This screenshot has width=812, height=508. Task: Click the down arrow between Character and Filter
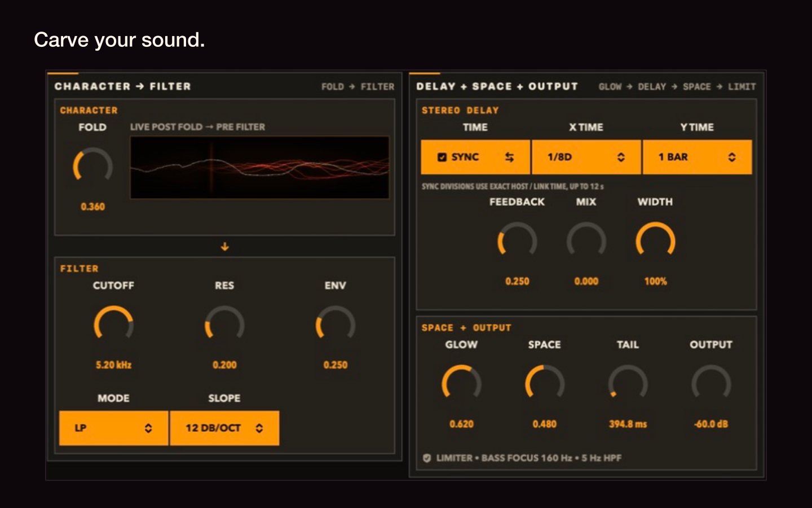(224, 247)
